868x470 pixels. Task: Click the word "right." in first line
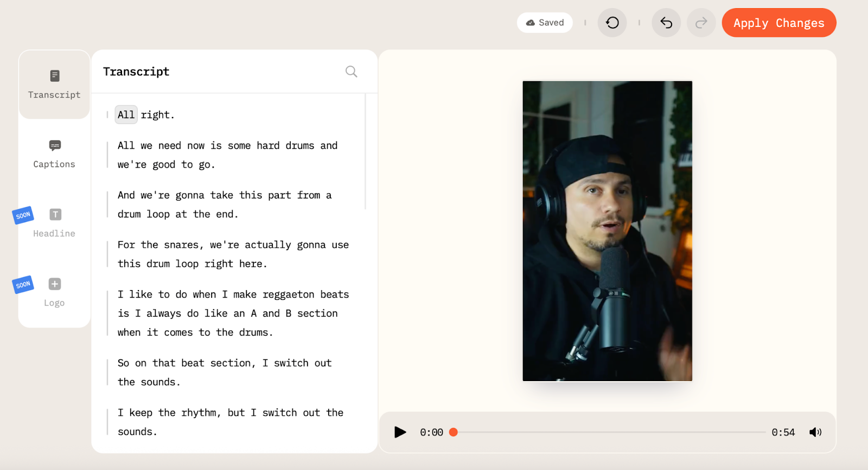coord(158,115)
